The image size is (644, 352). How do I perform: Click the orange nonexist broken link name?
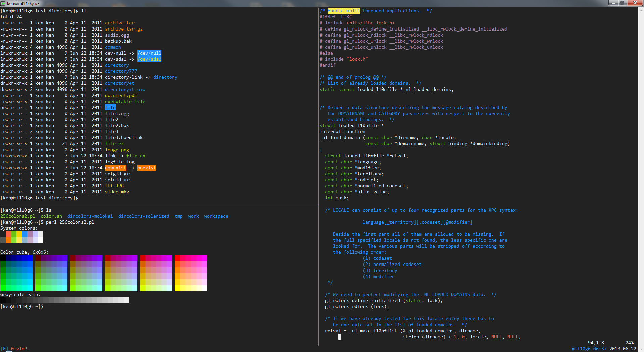tap(115, 168)
